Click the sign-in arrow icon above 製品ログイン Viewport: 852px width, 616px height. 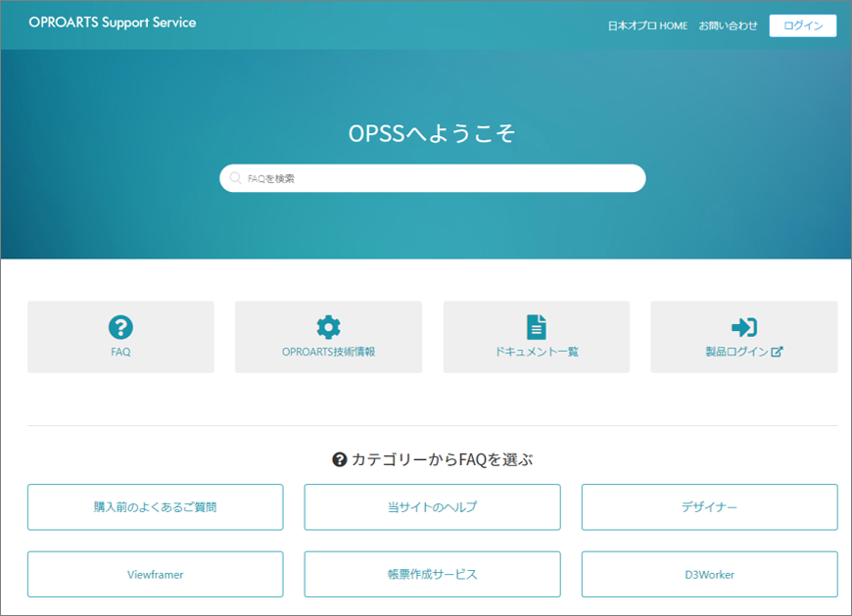click(x=743, y=327)
